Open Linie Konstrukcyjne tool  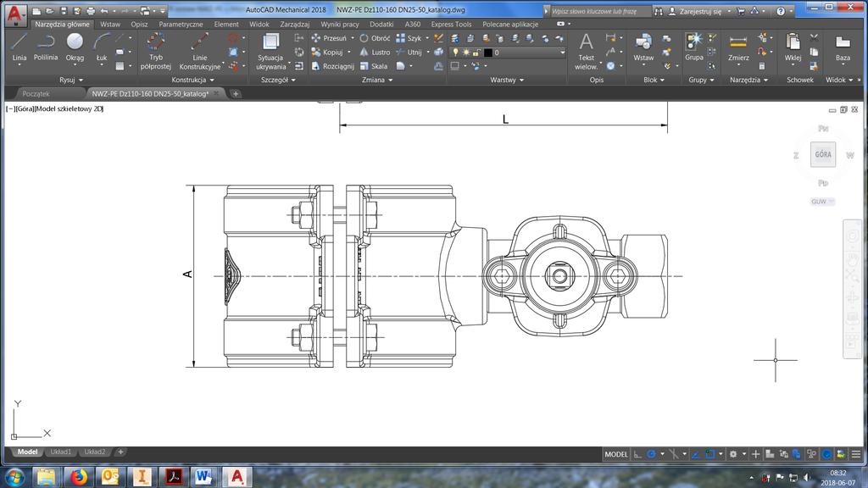tap(200, 52)
